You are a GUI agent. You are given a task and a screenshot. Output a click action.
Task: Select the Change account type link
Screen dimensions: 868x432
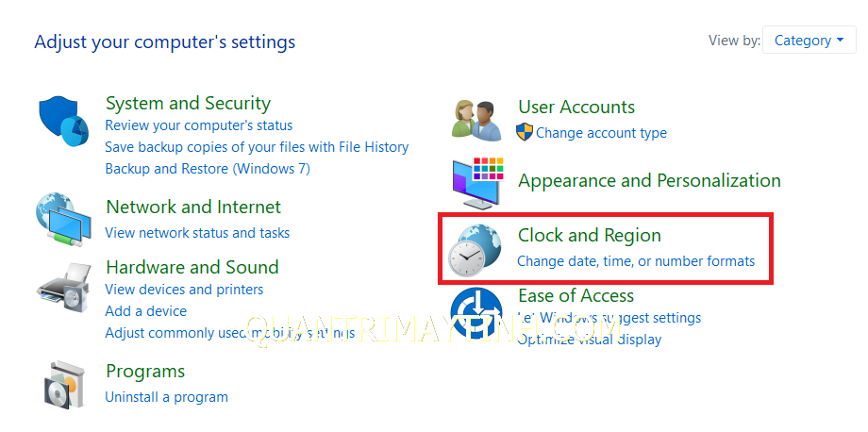pos(601,133)
